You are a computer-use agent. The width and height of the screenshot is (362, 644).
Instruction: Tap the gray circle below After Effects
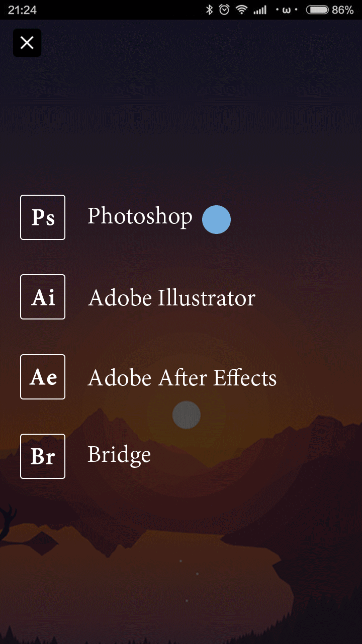click(187, 415)
